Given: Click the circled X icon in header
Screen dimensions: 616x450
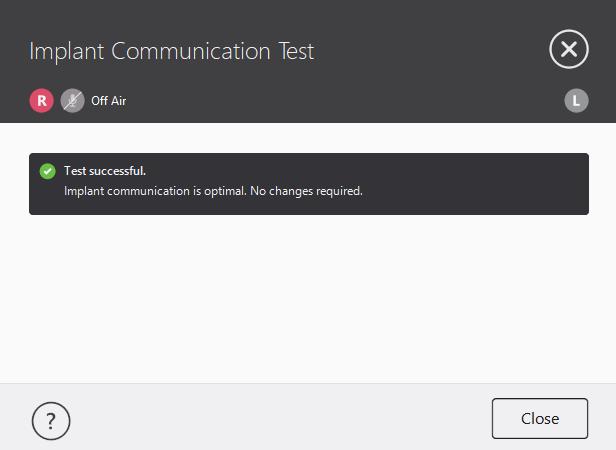Looking at the screenshot, I should click(568, 49).
